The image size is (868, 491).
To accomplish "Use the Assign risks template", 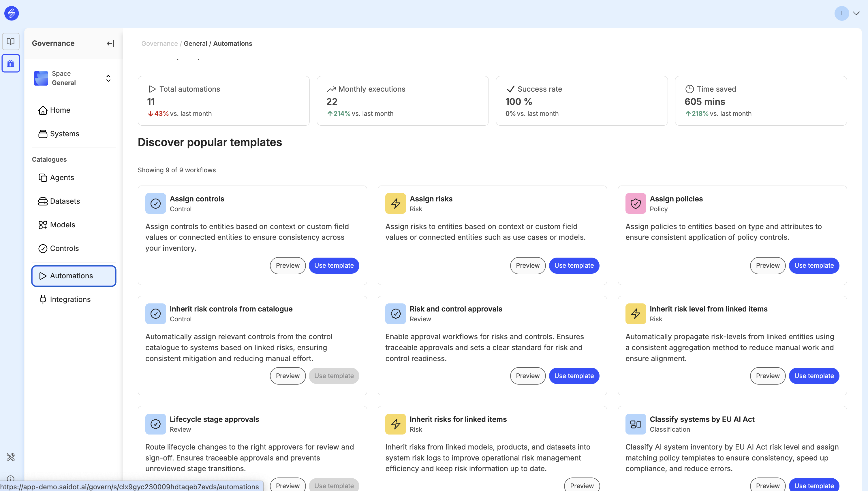I will coord(574,266).
